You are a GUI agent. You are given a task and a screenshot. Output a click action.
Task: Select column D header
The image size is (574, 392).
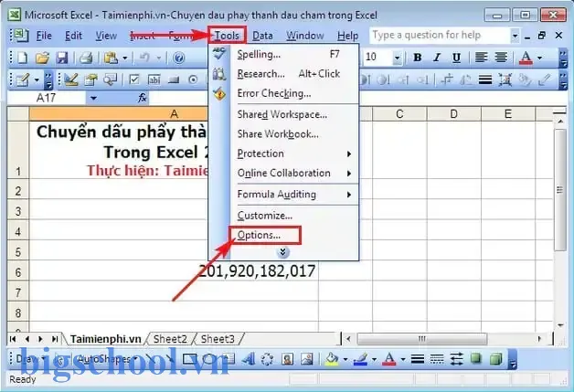[453, 114]
